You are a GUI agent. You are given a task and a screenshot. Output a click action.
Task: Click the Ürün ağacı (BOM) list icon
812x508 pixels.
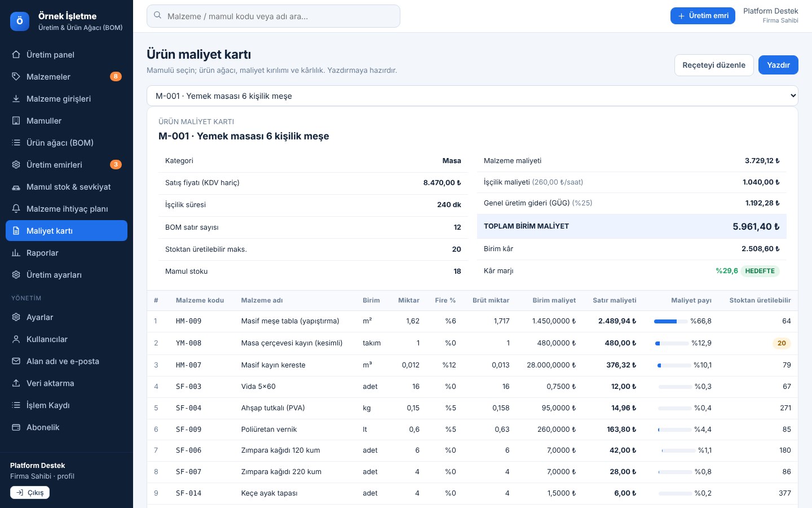16,143
